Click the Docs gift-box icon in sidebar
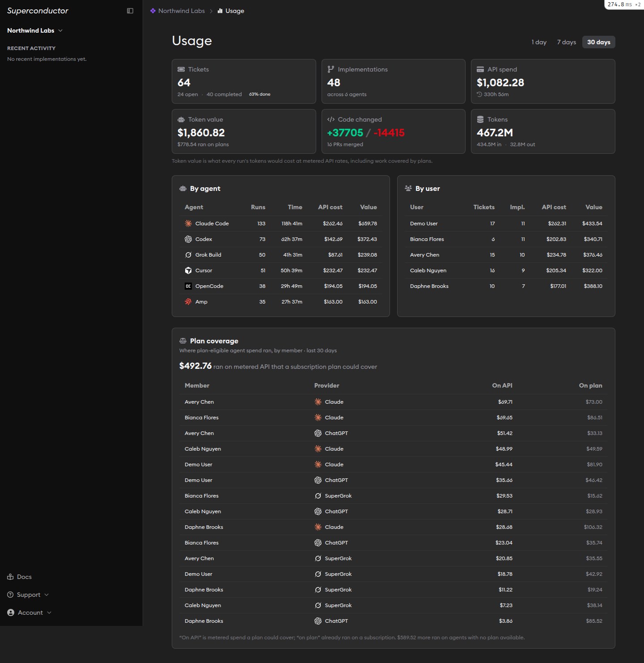 pos(10,577)
